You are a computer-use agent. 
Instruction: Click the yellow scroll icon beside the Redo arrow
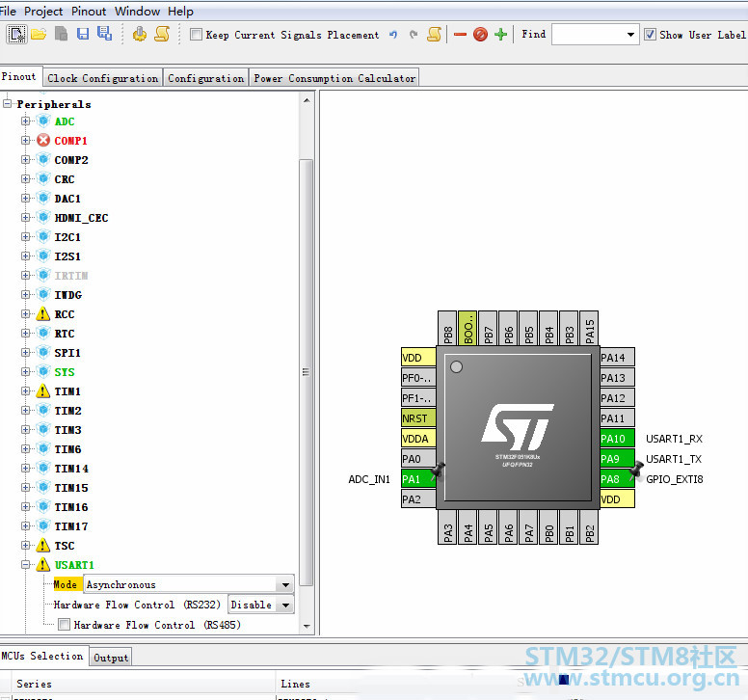pyautogui.click(x=434, y=34)
